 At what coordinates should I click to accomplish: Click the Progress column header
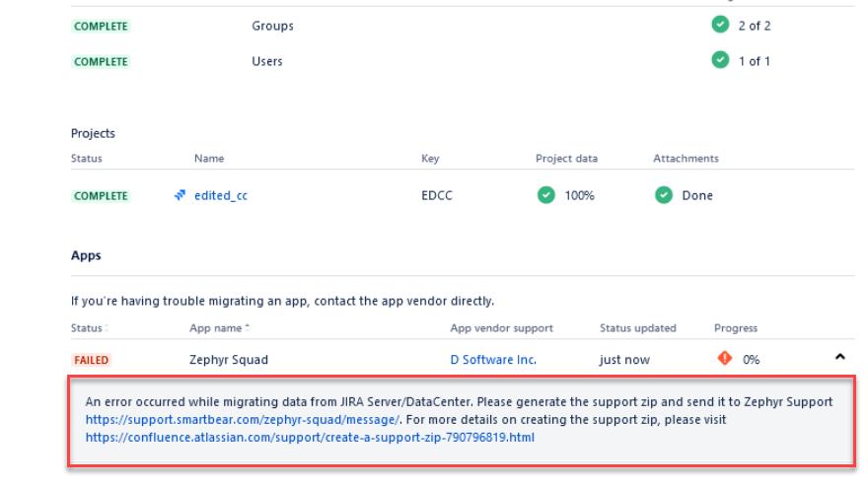pos(736,328)
